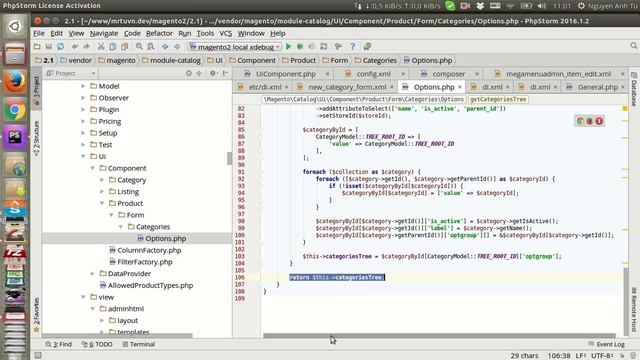Viewport: 640px width, 360px height.
Task: Click the Paste icon in toolbar
Action: 124,47
